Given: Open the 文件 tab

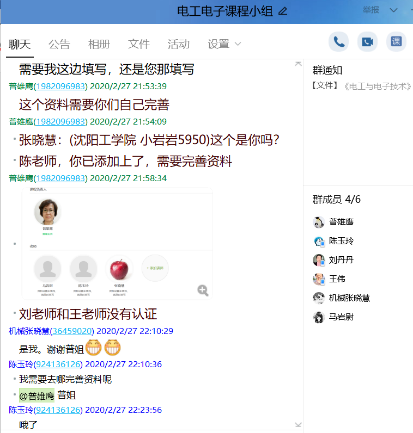Looking at the screenshot, I should click(x=139, y=44).
